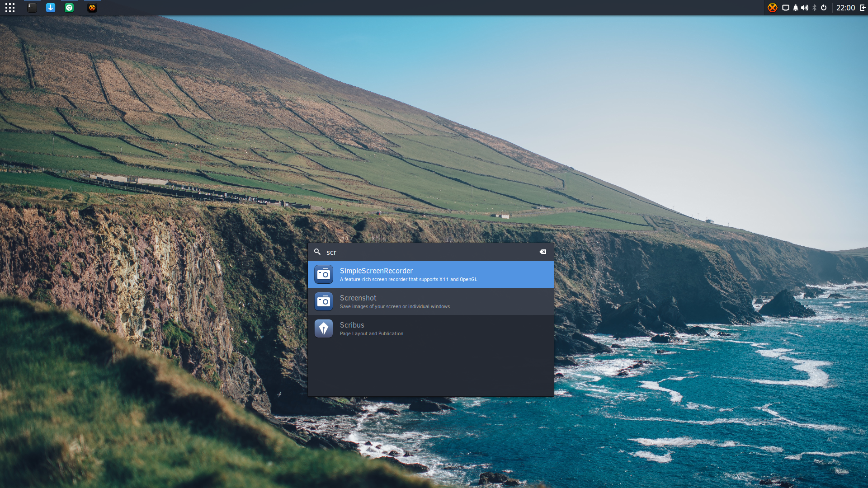Open the power menu icon
The width and height of the screenshot is (868, 488).
click(x=824, y=8)
